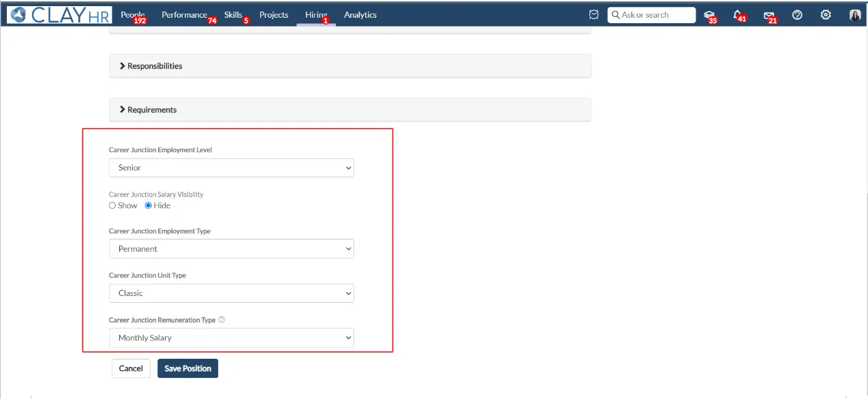
Task: Click Career Junction Unit Type label
Action: point(147,276)
